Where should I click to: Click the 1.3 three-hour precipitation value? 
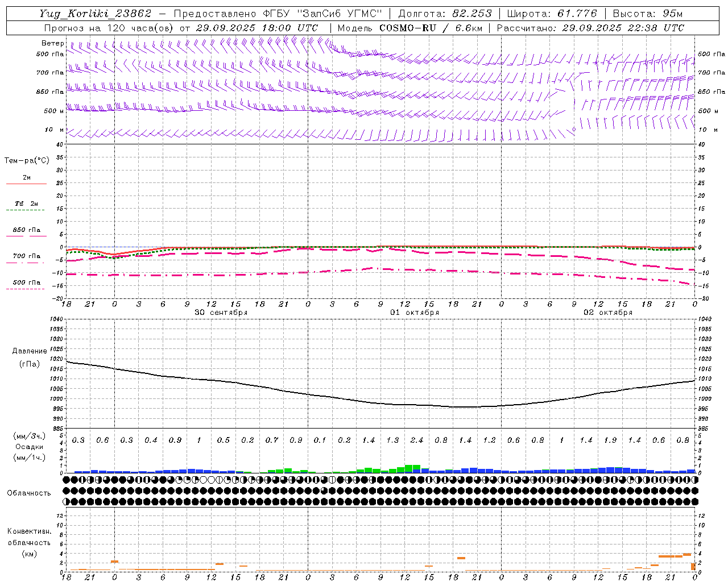tap(392, 440)
